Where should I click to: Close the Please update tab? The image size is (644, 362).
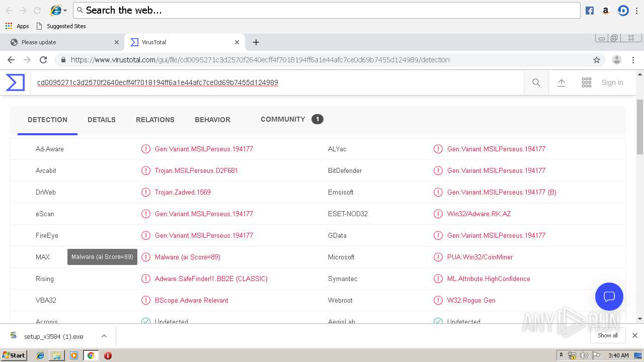point(117,42)
